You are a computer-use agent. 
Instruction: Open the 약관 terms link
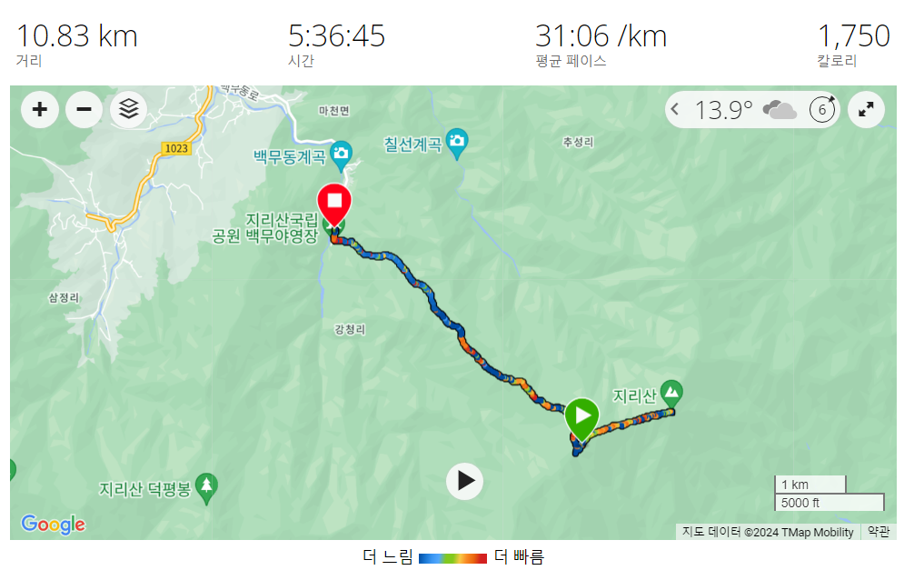tap(878, 532)
